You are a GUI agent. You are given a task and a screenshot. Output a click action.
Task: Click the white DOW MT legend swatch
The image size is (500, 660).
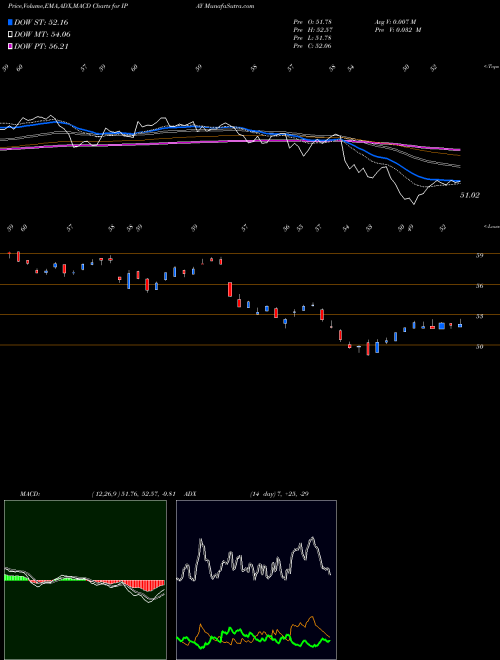[10, 35]
